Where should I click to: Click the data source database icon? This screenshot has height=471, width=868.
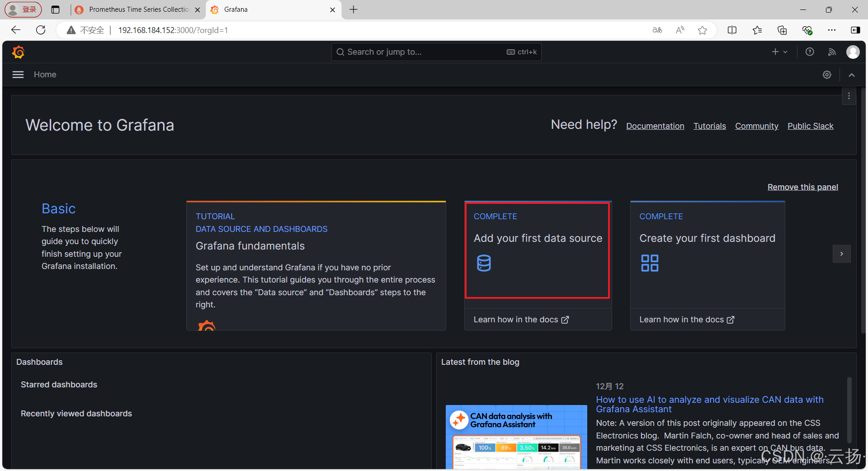484,263
